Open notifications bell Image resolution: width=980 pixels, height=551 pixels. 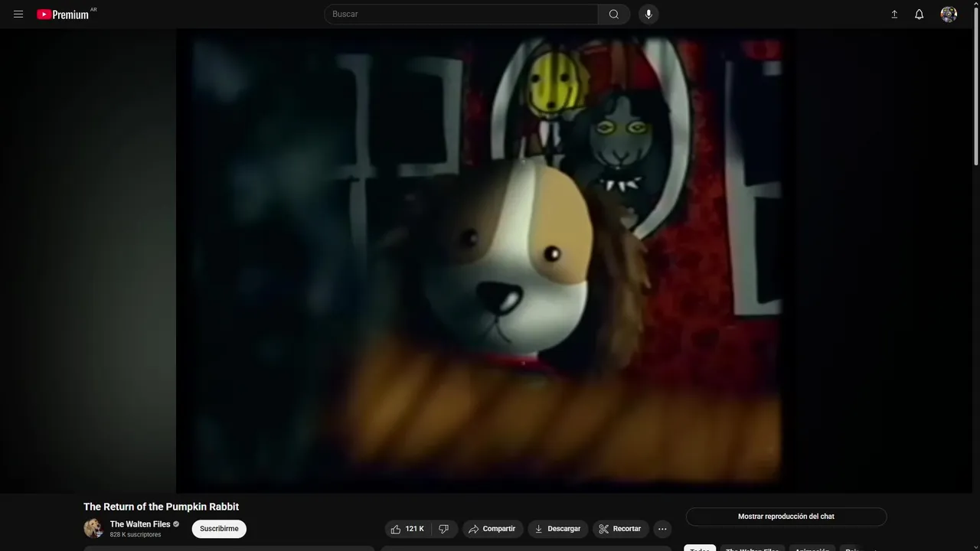click(920, 14)
